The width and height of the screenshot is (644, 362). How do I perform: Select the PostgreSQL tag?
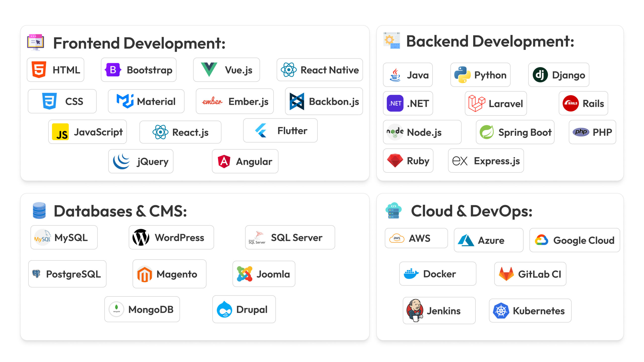[67, 274]
